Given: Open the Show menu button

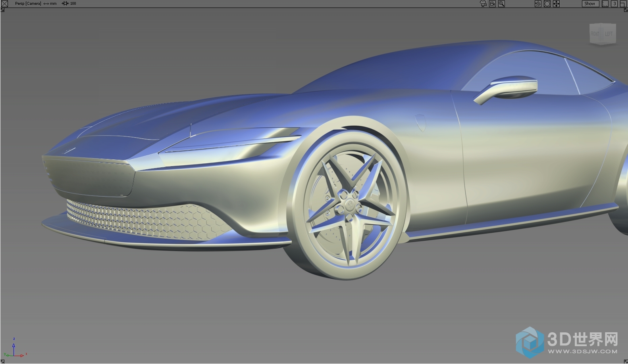Looking at the screenshot, I should click(x=591, y=4).
